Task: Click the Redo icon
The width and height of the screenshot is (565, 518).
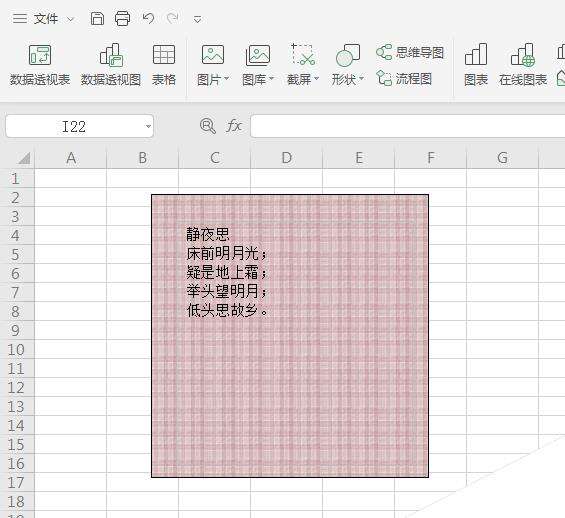Action: (x=173, y=18)
